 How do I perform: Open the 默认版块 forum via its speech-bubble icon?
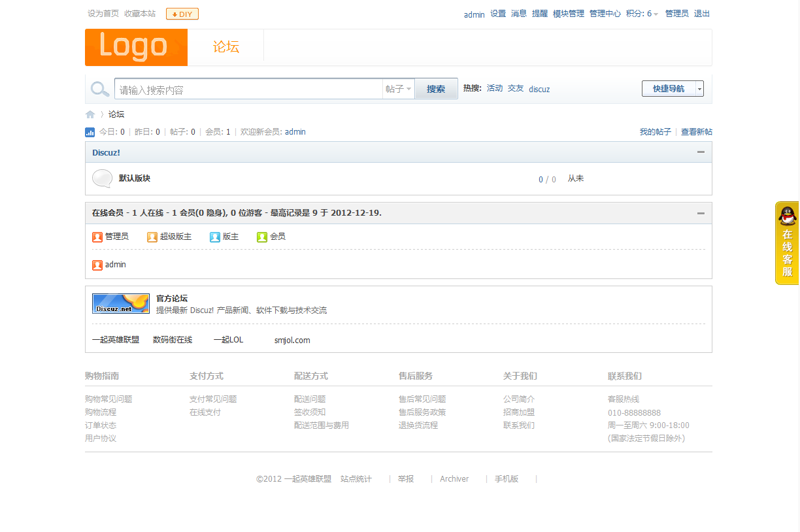(x=102, y=178)
